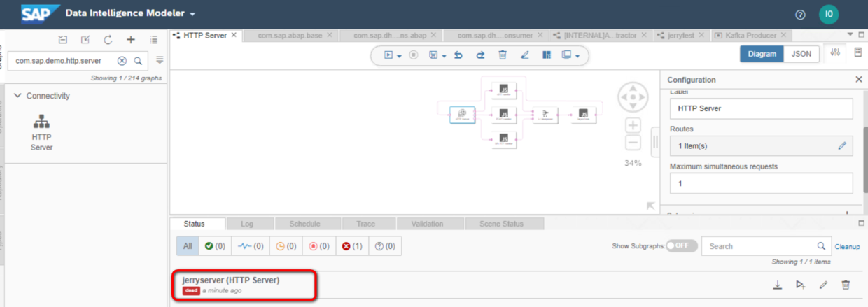Click the list view icon above the graph search
Image resolution: width=868 pixels, height=307 pixels.
[153, 40]
